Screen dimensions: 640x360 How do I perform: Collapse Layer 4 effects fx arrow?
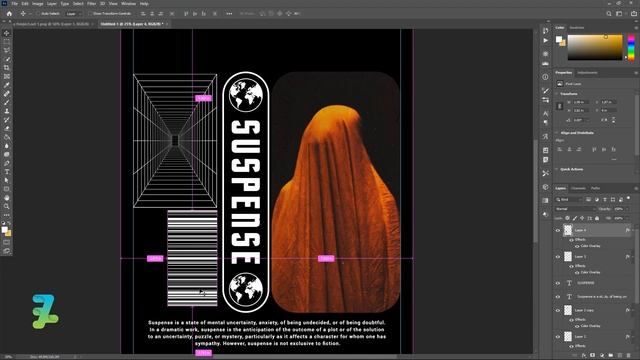point(633,230)
